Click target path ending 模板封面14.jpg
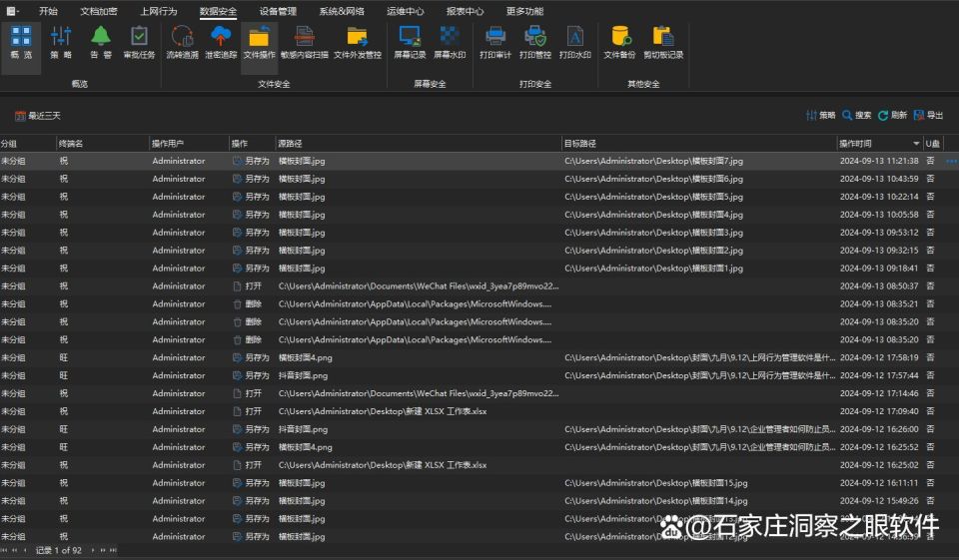The width and height of the screenshot is (959, 560). (655, 501)
